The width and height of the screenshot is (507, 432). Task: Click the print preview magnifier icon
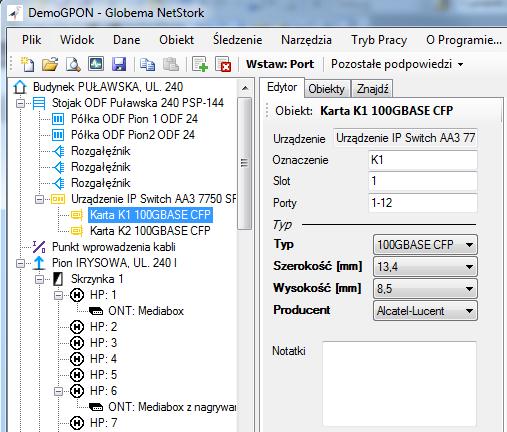(x=73, y=64)
